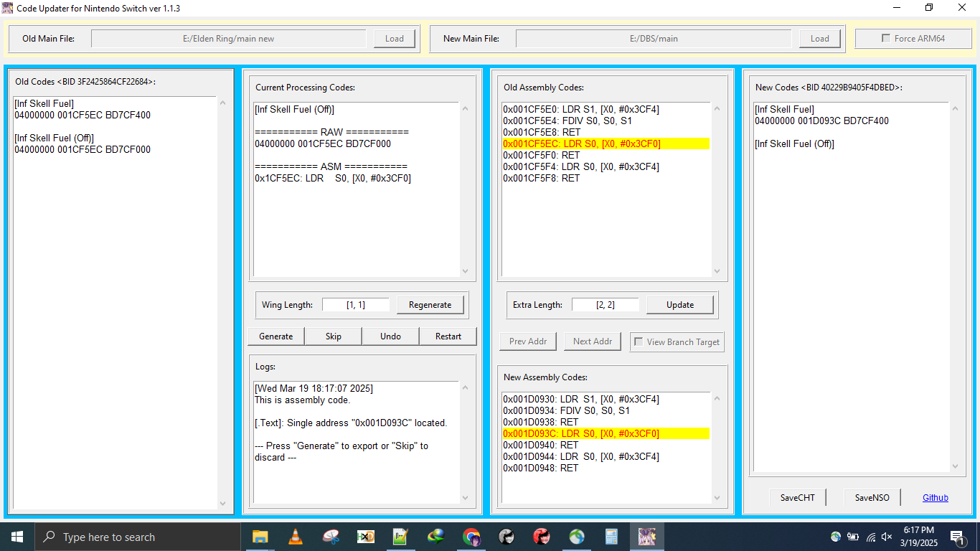The height and width of the screenshot is (551, 980).
Task: Open the HxD hex editor taskbar icon
Action: pos(365,537)
